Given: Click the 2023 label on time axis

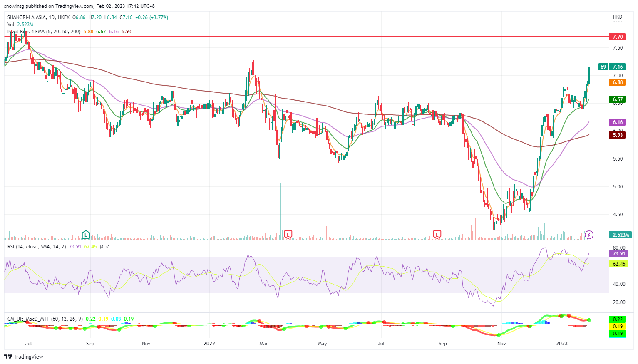Looking at the screenshot, I should point(562,344).
